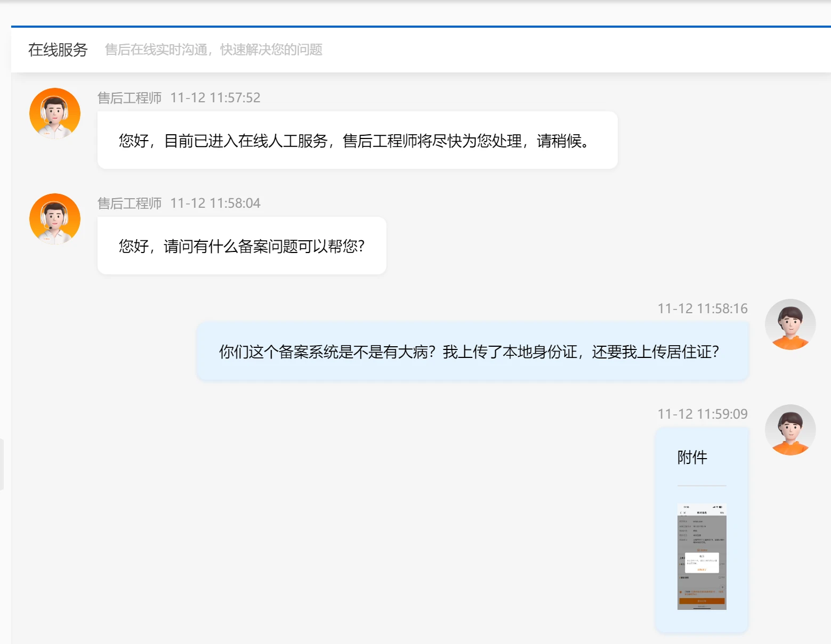
Task: Click the user avatar next to 11:59:09
Action: [790, 430]
